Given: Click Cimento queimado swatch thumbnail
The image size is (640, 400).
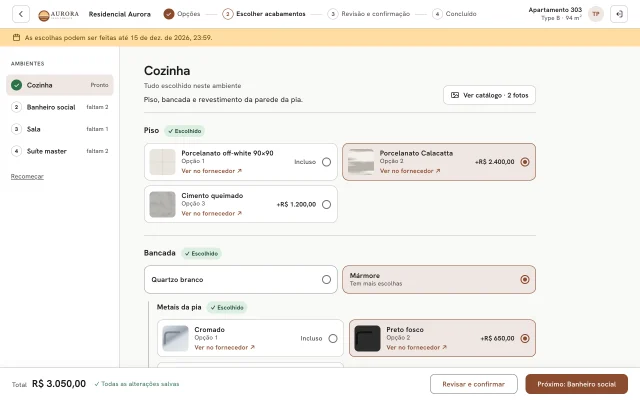Looking at the screenshot, I should tap(162, 204).
